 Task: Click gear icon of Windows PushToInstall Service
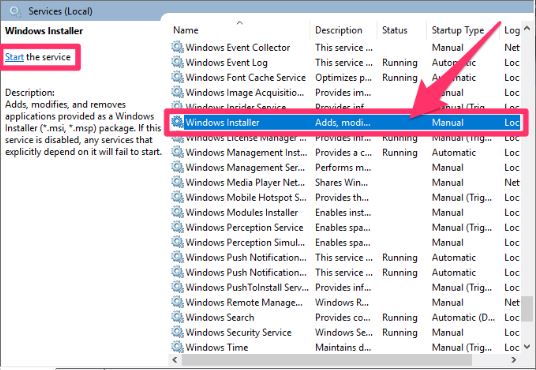pos(177,287)
